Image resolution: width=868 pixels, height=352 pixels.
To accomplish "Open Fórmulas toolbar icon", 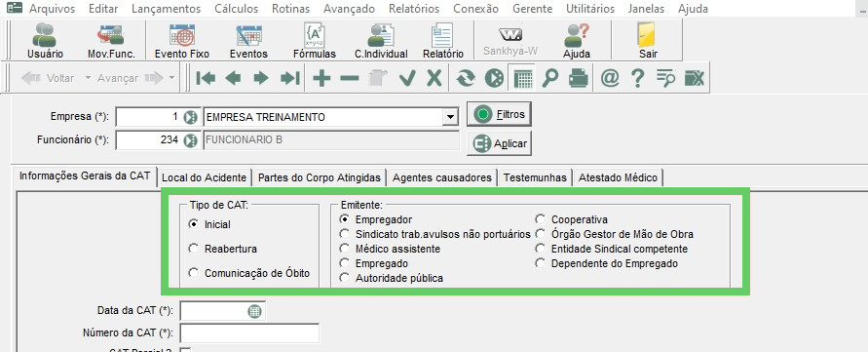I will pos(315,41).
